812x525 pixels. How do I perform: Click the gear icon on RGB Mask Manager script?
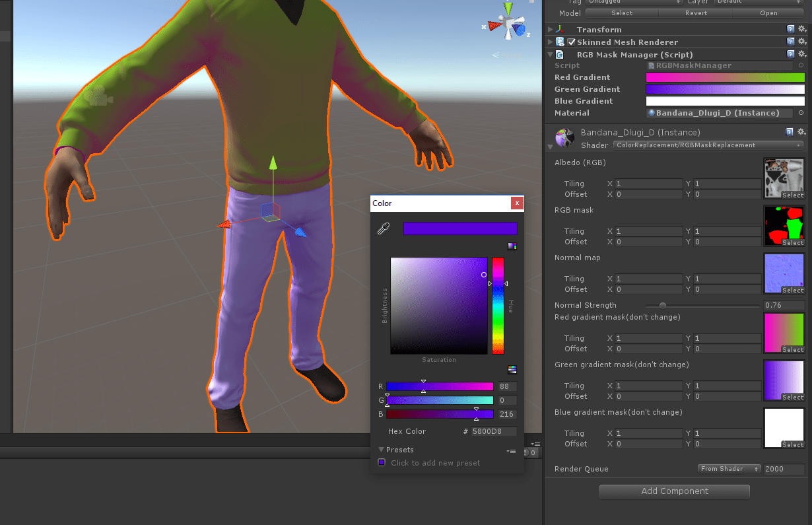801,54
